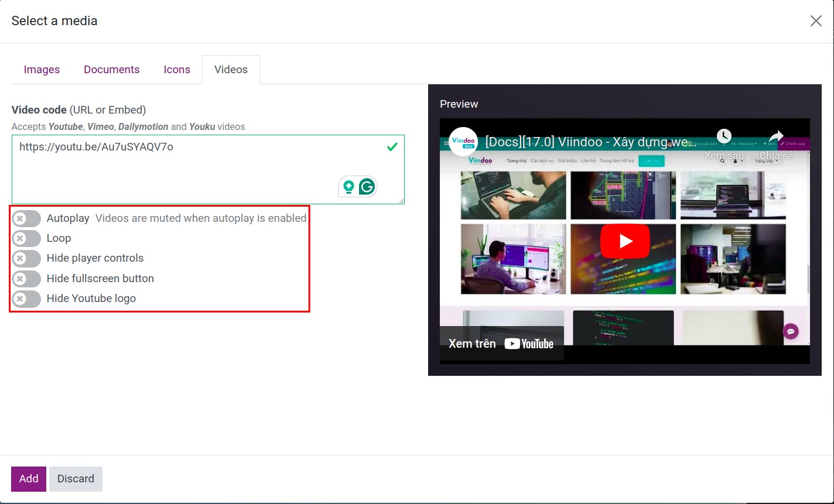Click the YouTube play button in the preview
The width and height of the screenshot is (834, 504).
(625, 240)
